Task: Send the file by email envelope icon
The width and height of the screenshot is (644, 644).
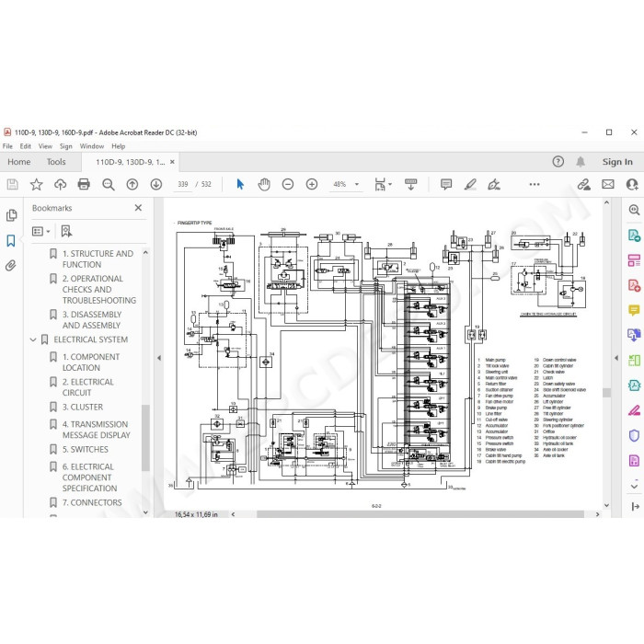Action: (608, 184)
